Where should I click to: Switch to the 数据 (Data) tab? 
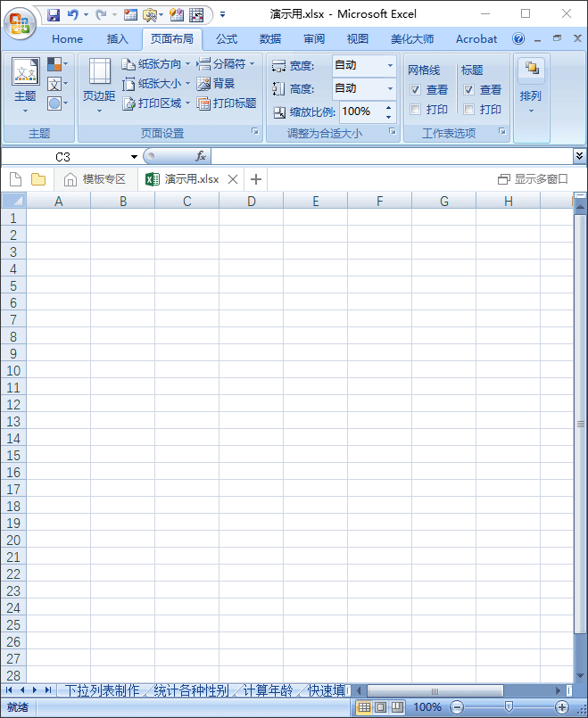point(270,39)
